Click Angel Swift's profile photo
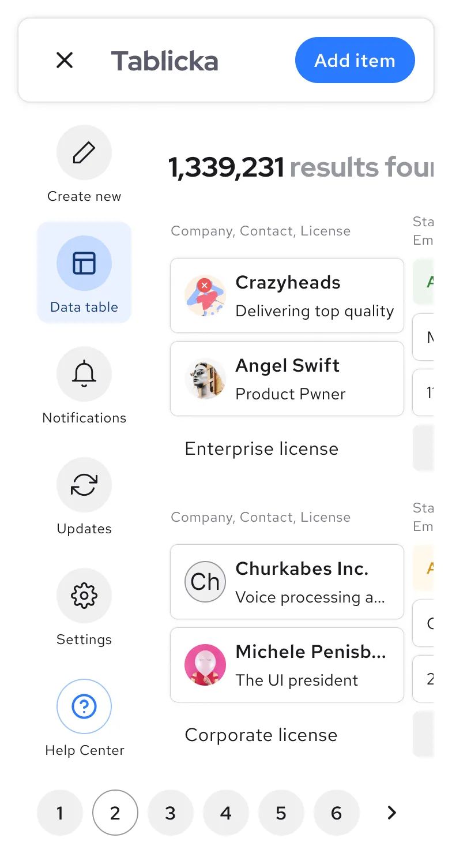Image resolution: width=452 pixels, height=868 pixels. pos(205,379)
